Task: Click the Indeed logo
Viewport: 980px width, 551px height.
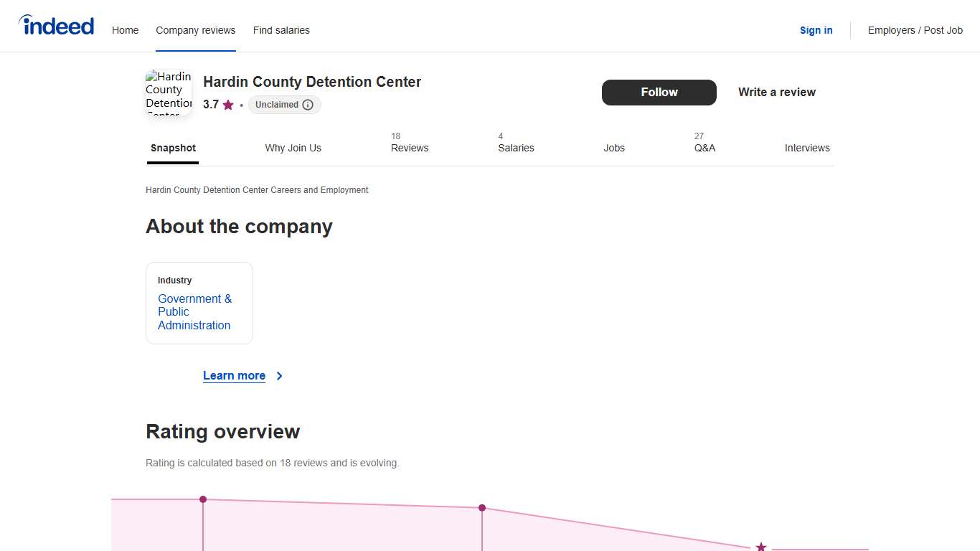Action: (57, 27)
